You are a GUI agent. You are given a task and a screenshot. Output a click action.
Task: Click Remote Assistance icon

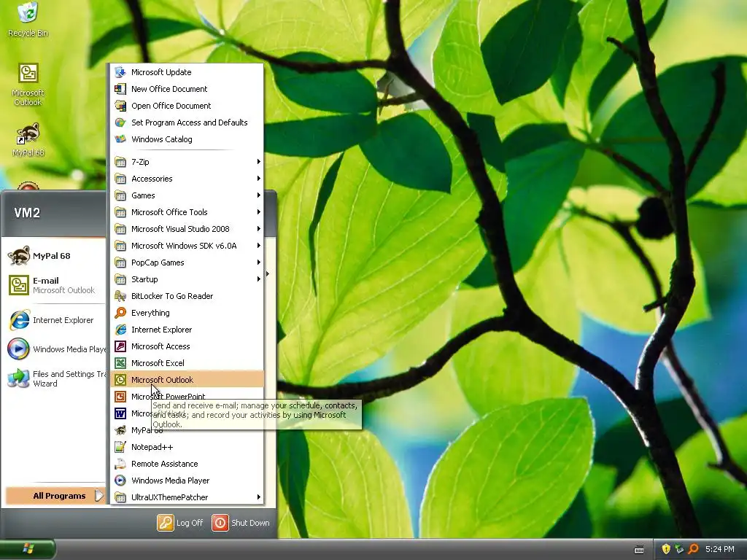(x=120, y=463)
